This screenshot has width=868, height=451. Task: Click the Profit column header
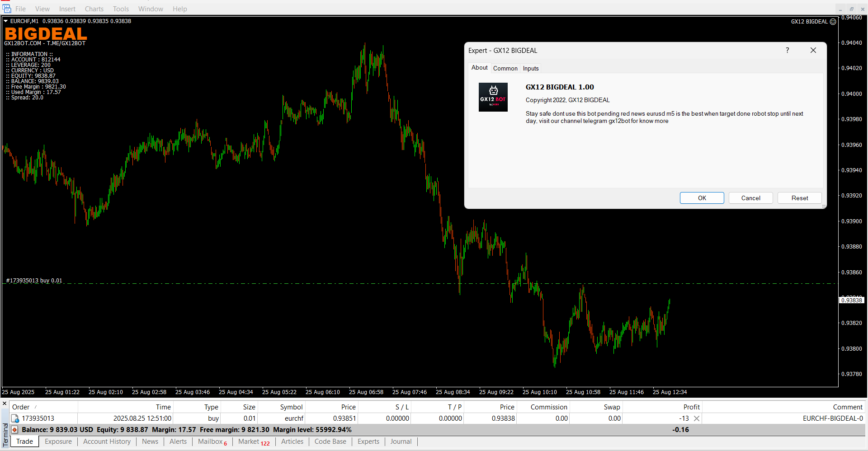662,407
